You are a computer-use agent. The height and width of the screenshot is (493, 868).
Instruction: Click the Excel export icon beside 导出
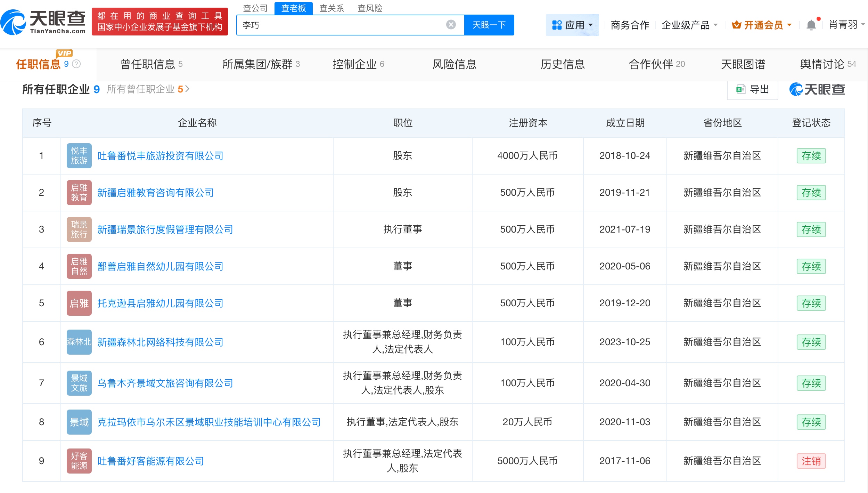pos(740,89)
